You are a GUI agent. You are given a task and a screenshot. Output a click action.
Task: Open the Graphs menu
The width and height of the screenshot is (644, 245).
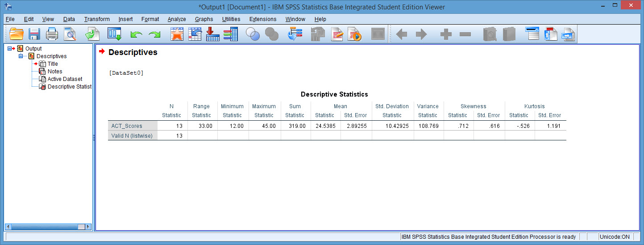[204, 19]
